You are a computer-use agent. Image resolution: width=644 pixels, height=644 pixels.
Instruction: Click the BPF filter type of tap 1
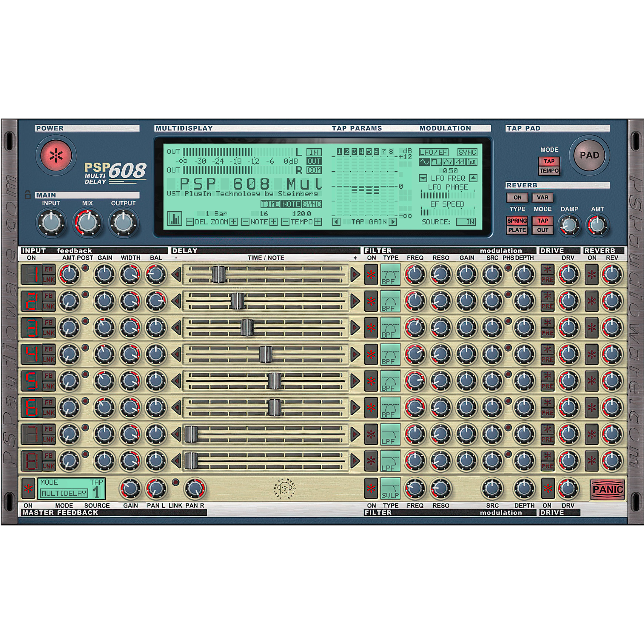click(x=390, y=275)
